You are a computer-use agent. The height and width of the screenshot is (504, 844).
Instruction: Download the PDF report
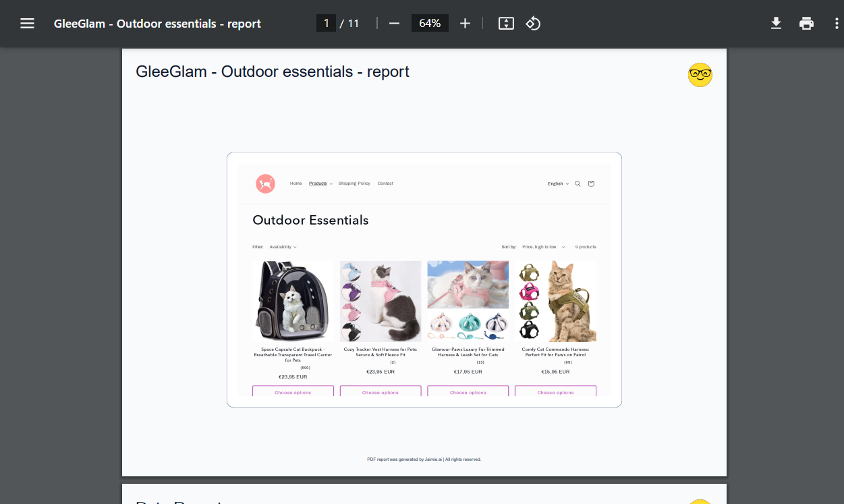pos(776,24)
